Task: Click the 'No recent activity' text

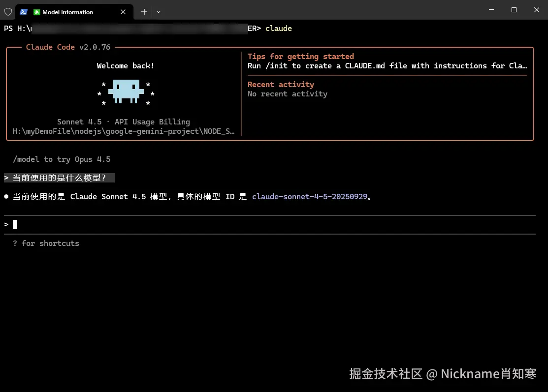Action: tap(288, 94)
